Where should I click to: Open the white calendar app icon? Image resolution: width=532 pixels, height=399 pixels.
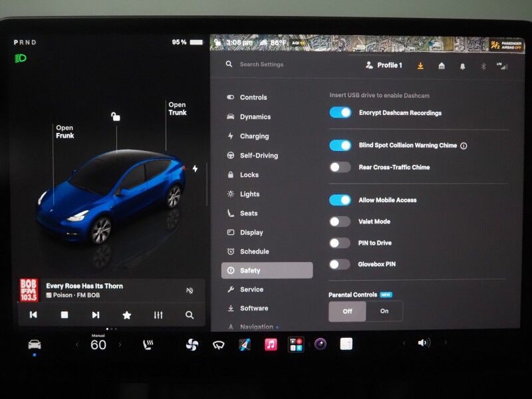(346, 344)
